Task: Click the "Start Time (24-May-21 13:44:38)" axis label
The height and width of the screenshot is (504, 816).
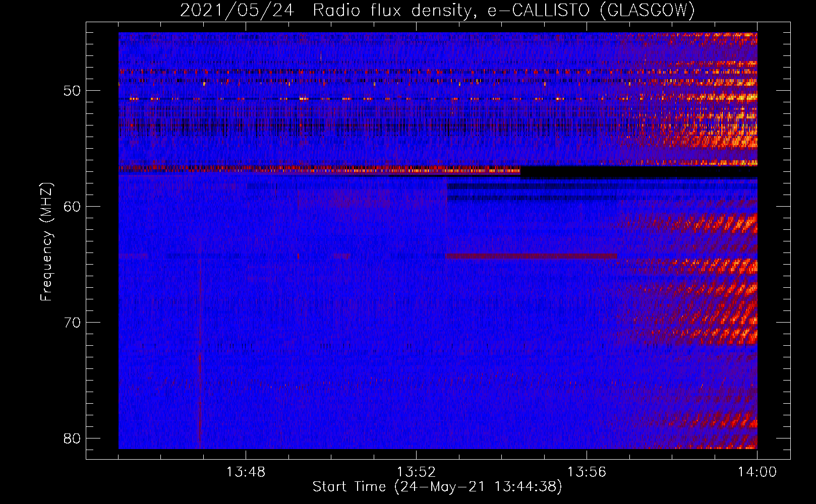Action: pyautogui.click(x=437, y=487)
